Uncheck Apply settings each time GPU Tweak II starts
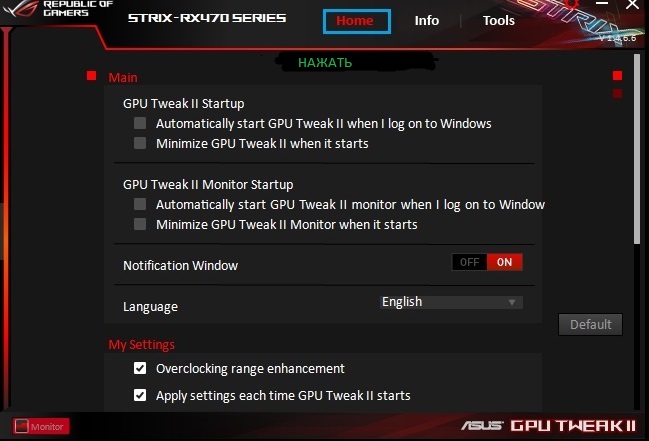The image size is (649, 441). pos(140,395)
